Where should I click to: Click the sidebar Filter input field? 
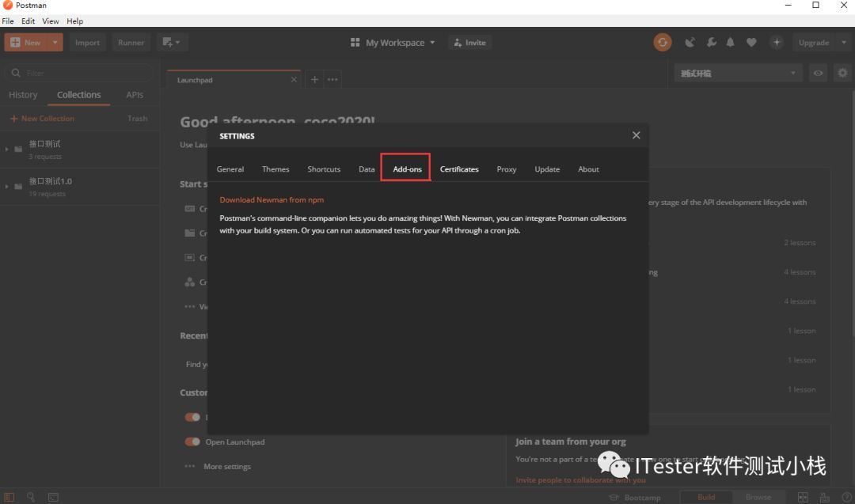point(78,73)
